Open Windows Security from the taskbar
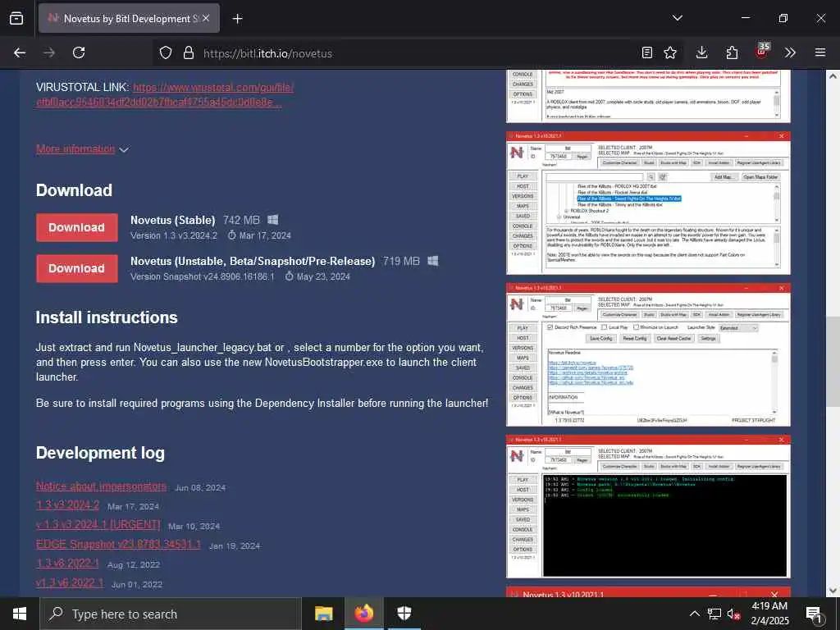840x630 pixels. (404, 614)
